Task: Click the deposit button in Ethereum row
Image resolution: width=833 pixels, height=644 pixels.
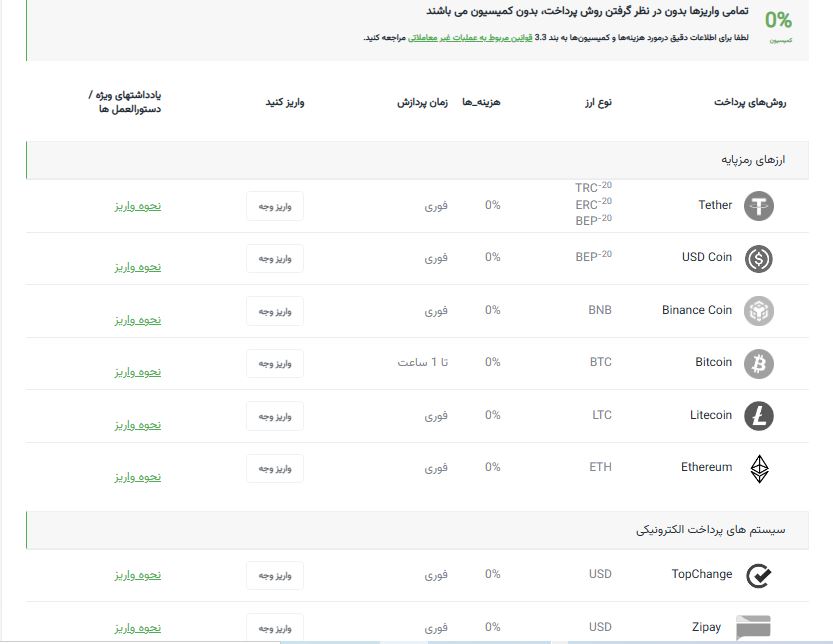Action: [x=275, y=469]
